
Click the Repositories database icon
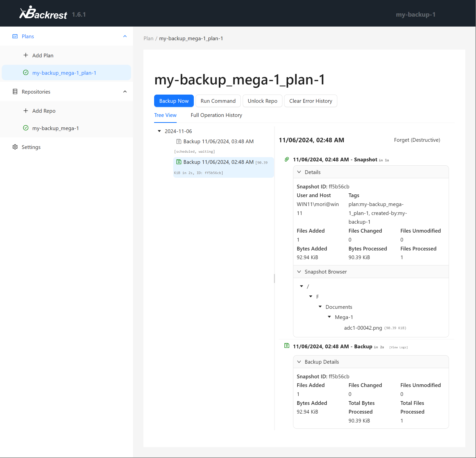tap(15, 92)
